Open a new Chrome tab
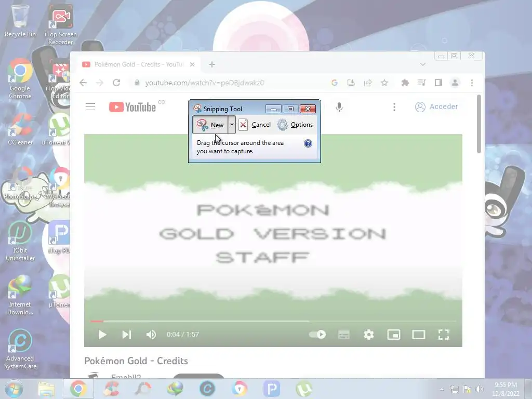532x399 pixels. tap(212, 64)
